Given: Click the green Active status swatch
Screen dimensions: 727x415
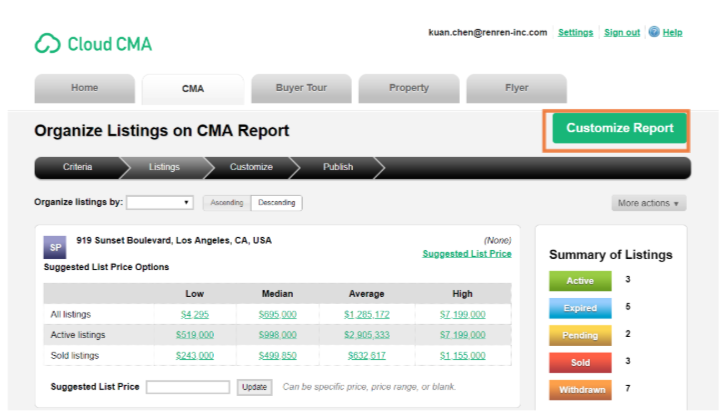Looking at the screenshot, I should (x=580, y=281).
